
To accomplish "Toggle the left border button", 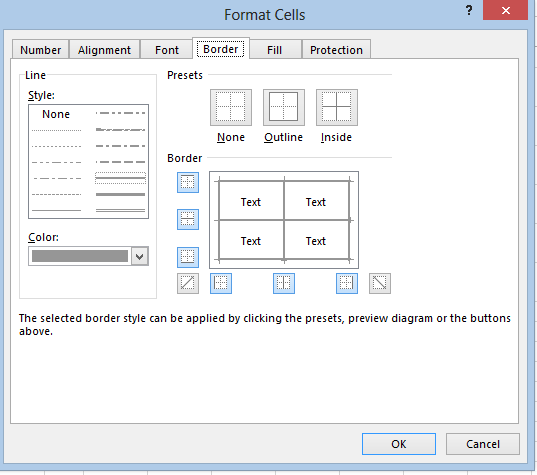I will click(221, 283).
